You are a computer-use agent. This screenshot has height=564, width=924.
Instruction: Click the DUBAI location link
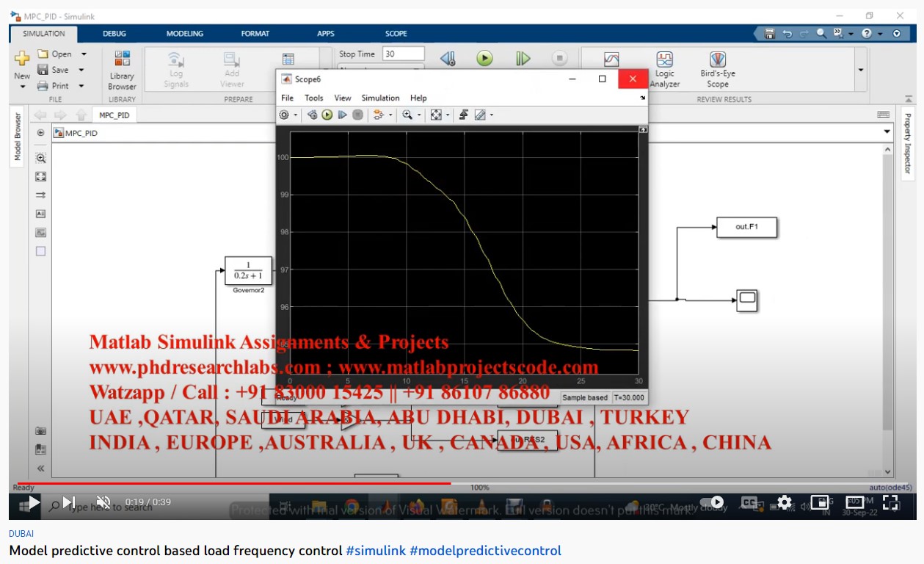tap(21, 534)
